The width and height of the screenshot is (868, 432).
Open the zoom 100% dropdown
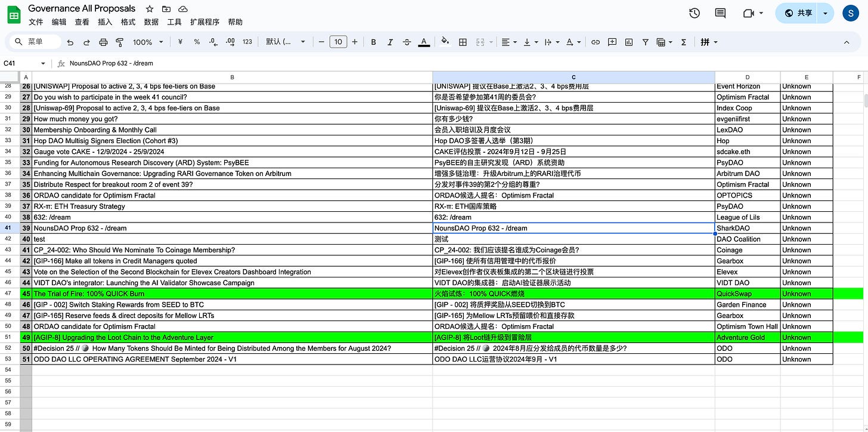click(148, 42)
